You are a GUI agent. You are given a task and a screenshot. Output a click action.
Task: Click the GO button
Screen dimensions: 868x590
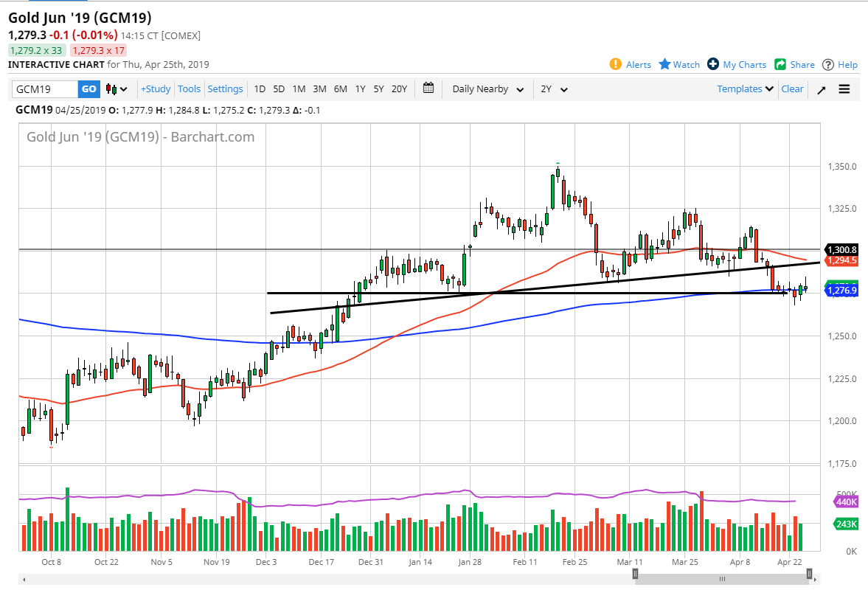88,88
